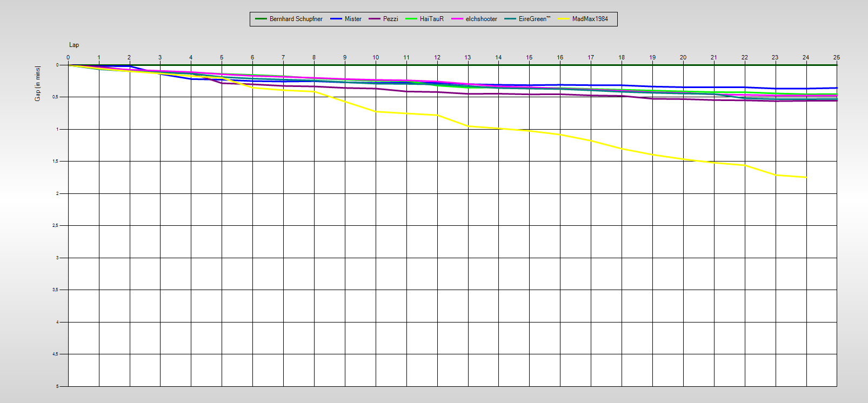Select lap 0 on the lap axis
Screen dimensions: 868x403
pyautogui.click(x=68, y=57)
